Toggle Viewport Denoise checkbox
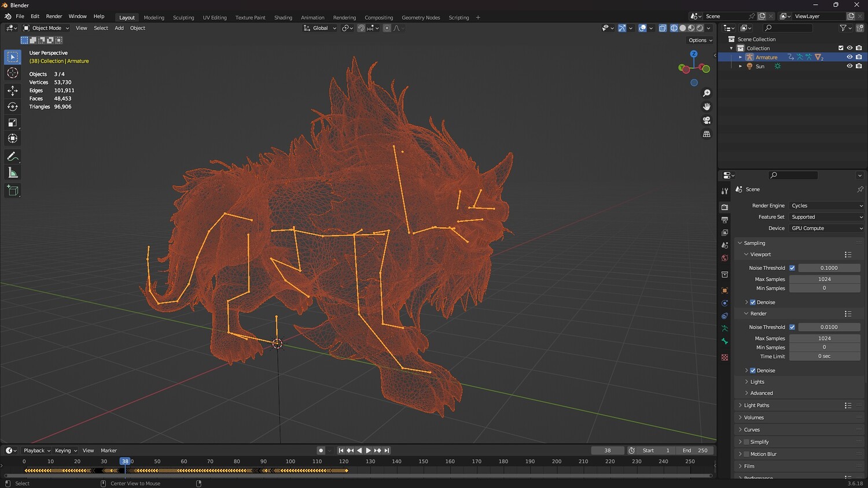This screenshot has height=488, width=868. pos(753,302)
